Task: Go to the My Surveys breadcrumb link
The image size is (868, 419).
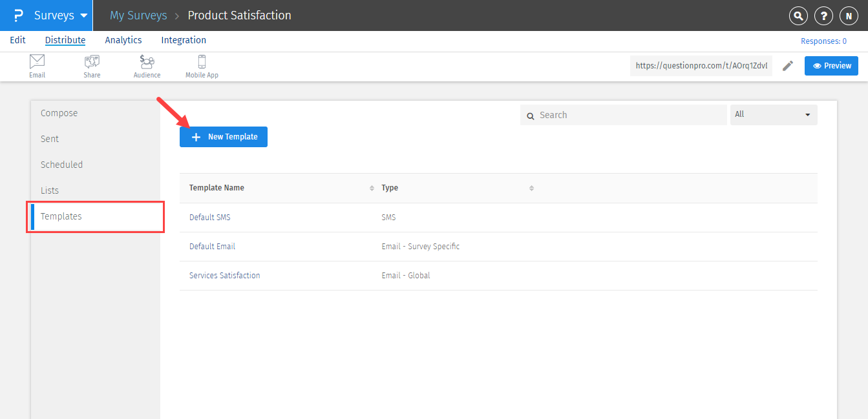Action: [x=138, y=15]
